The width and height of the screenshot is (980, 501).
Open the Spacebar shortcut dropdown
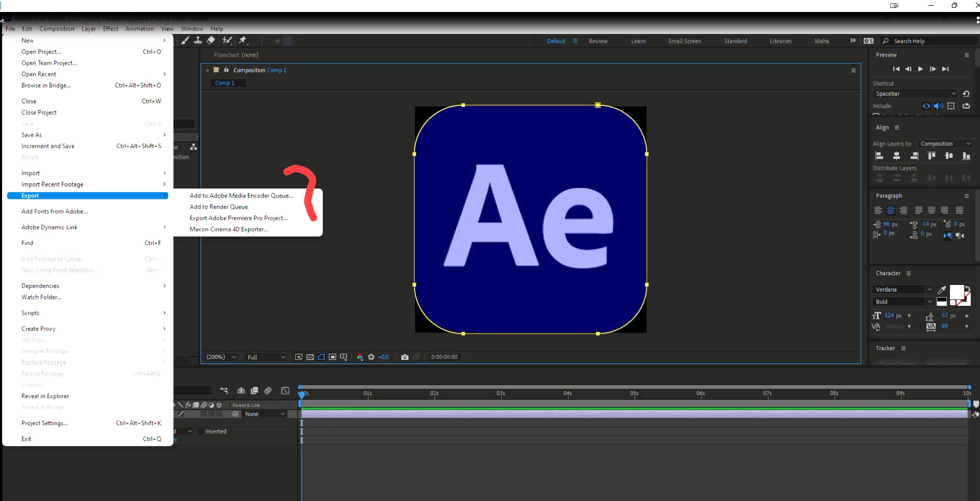tap(915, 94)
